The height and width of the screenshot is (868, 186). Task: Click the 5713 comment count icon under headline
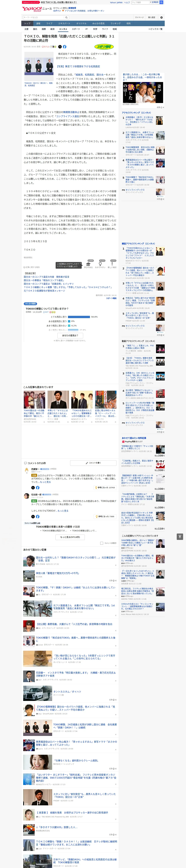[x=46, y=47]
